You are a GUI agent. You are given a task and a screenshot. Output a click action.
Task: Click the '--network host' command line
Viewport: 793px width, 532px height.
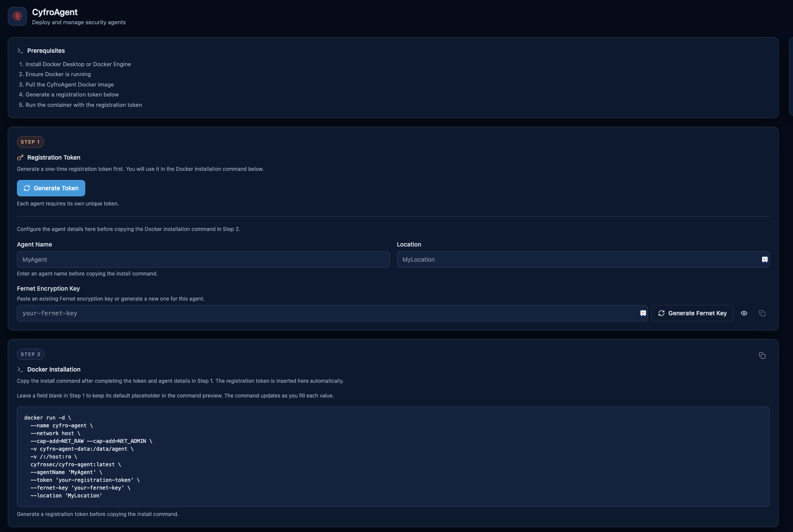click(x=55, y=433)
